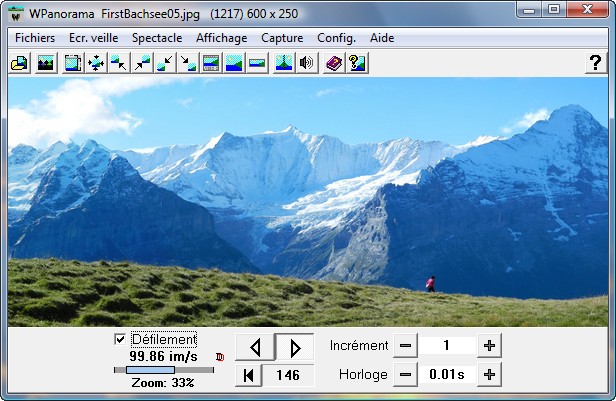This screenshot has width=616, height=401.
Task: Click the open file folder icon
Action: (x=18, y=64)
